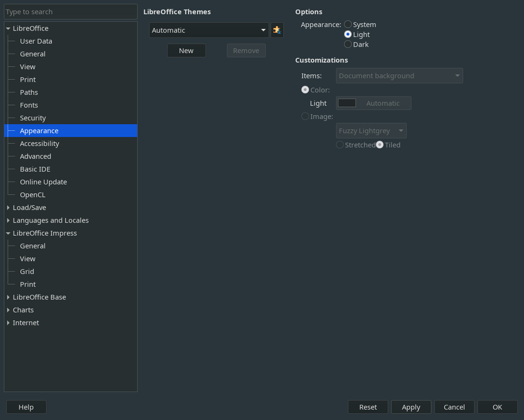524x420 pixels.
Task: Open the Light color Automatic picker
Action: point(374,103)
